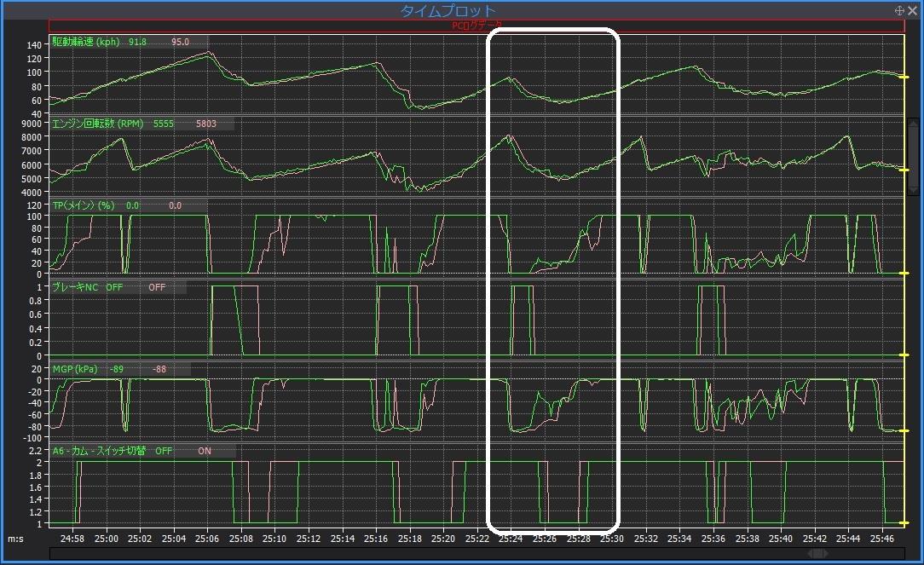Click the OFF value of the cam switch channel
This screenshot has width=924, height=565.
pos(164,452)
